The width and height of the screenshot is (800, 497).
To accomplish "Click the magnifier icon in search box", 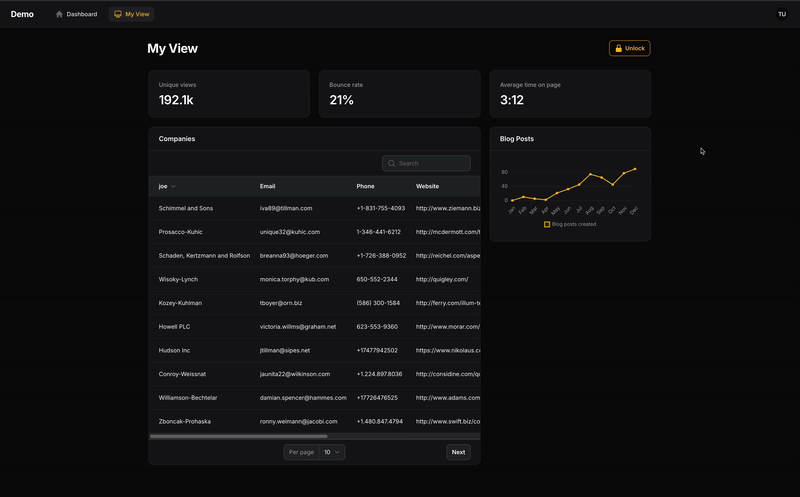I will (x=392, y=163).
